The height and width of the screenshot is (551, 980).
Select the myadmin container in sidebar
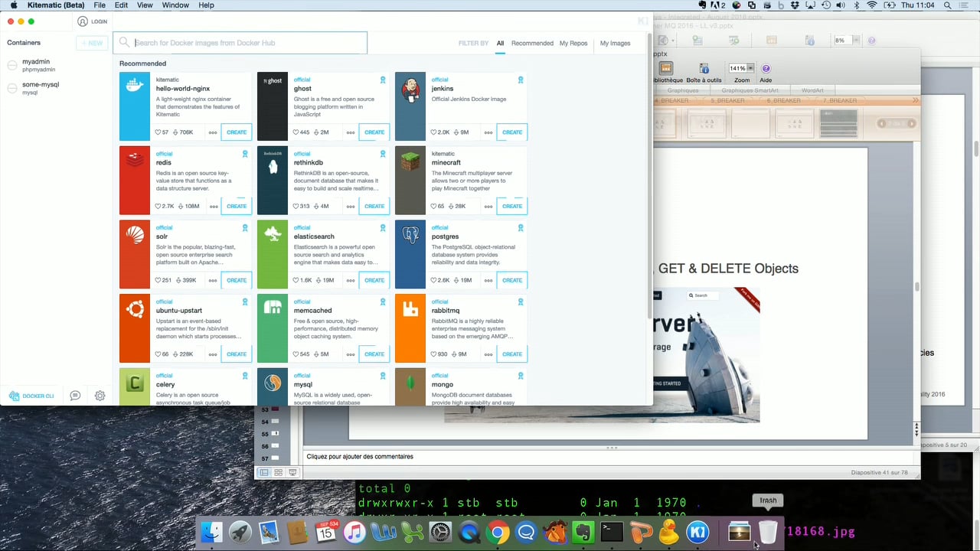(x=56, y=64)
